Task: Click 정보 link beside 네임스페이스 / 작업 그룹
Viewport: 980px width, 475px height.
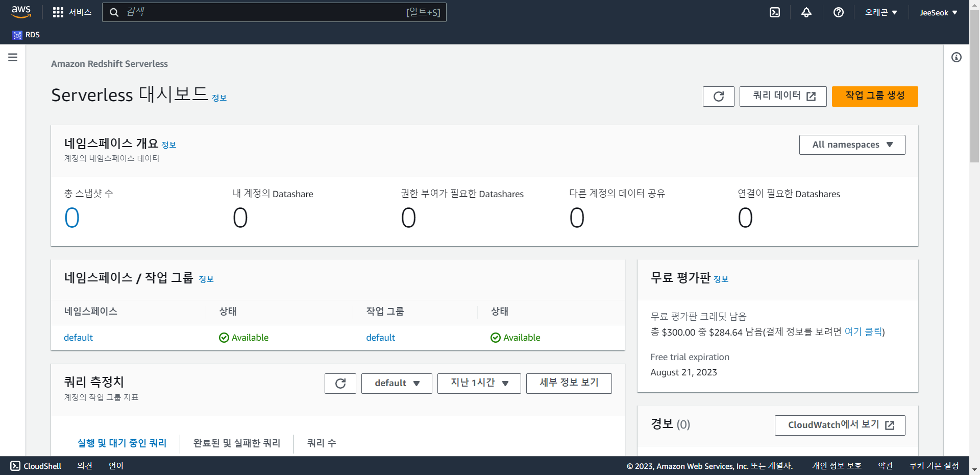Action: [x=206, y=279]
